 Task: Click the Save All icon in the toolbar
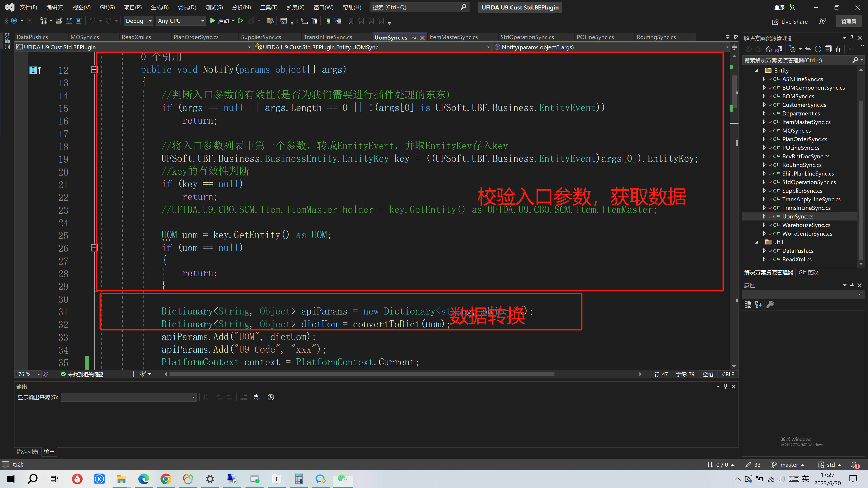point(78,21)
